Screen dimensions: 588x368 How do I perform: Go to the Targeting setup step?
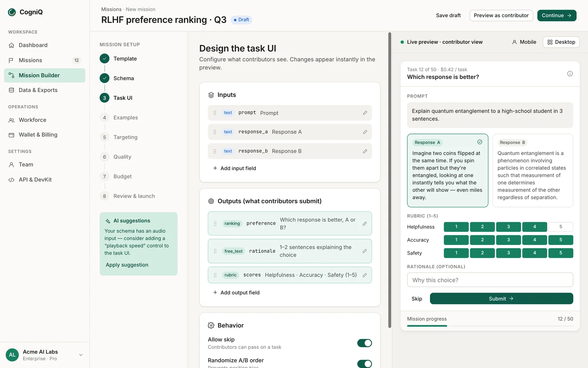(x=119, y=137)
